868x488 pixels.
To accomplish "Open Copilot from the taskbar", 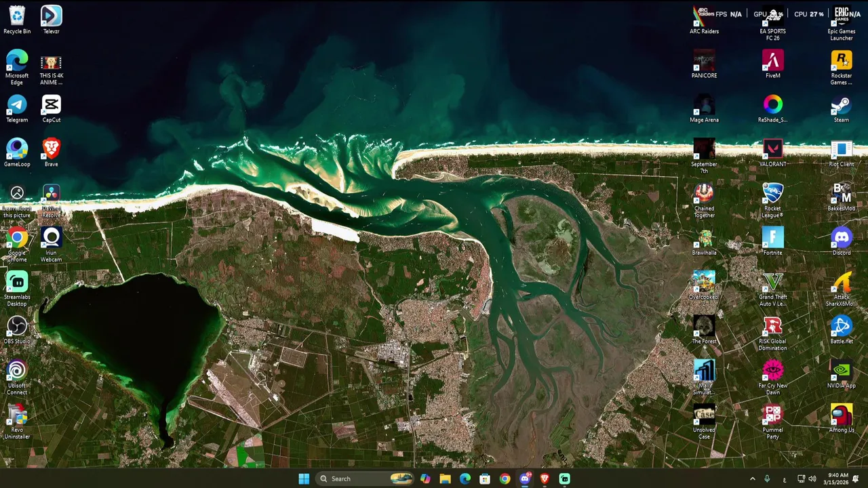I will click(x=425, y=479).
